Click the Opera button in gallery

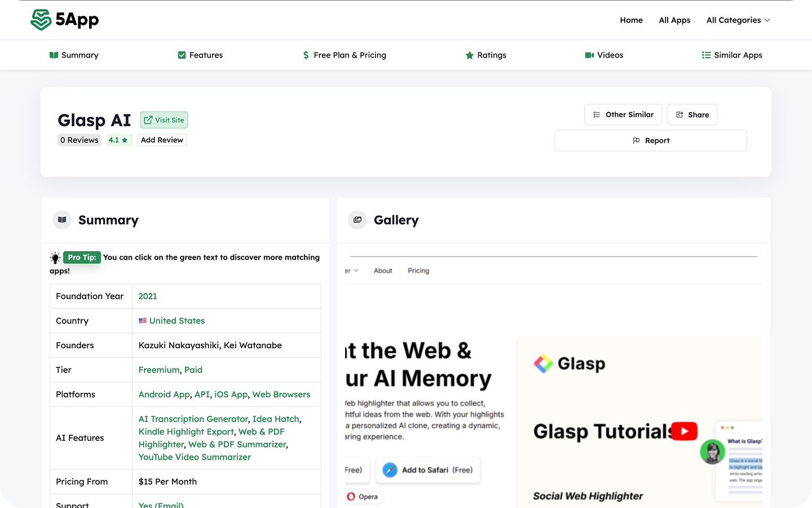[363, 497]
